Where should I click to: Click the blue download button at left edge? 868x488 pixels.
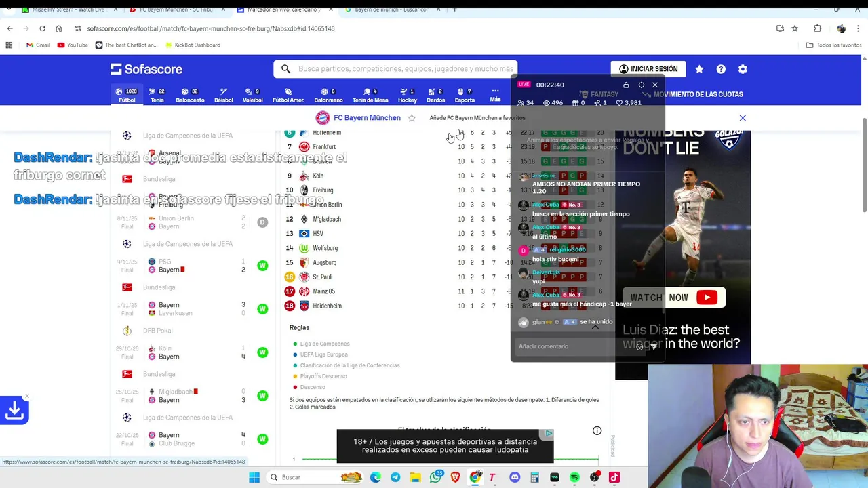[x=14, y=410]
